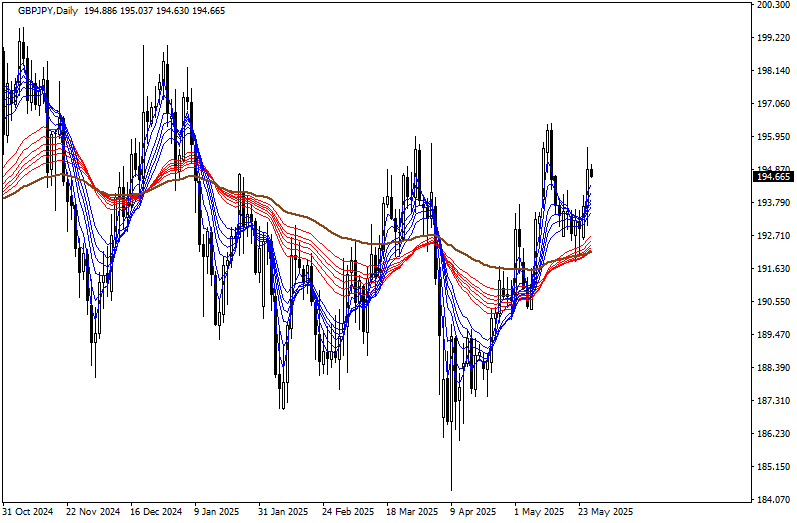Image resolution: width=797 pixels, height=523 pixels.
Task: Click the 192.710 price axis label
Action: click(x=774, y=236)
